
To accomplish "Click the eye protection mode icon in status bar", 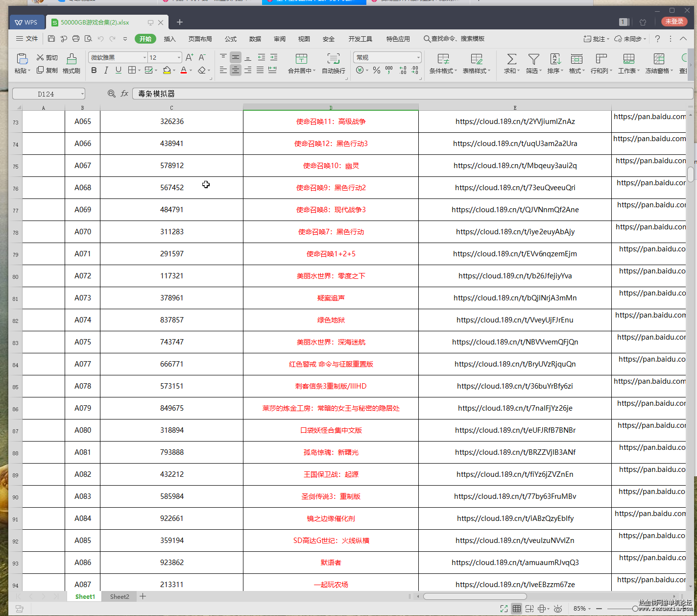I will [x=558, y=609].
